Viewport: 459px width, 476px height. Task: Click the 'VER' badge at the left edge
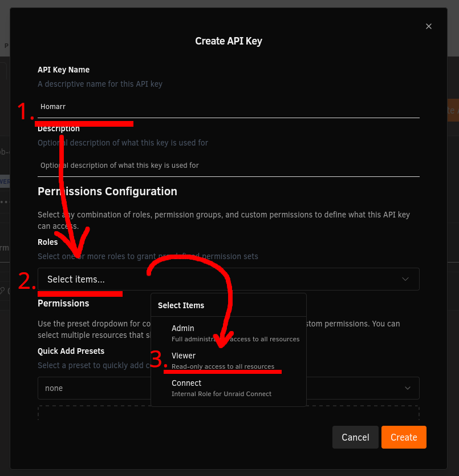point(6,181)
